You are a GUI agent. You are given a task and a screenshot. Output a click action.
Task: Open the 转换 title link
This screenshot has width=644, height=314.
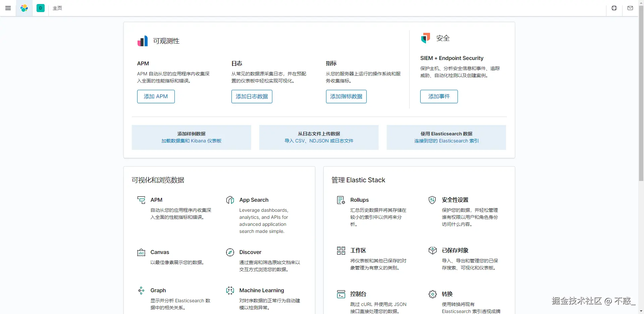[447, 294]
